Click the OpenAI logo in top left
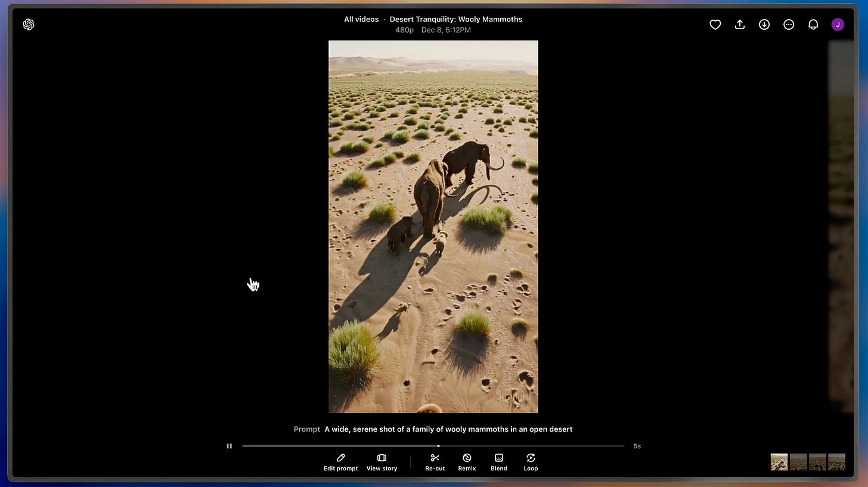This screenshot has width=868, height=487. [28, 24]
